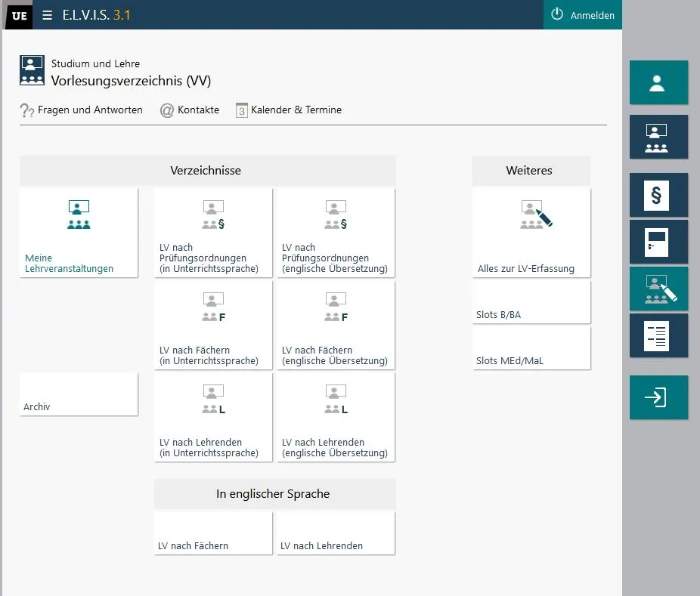Open the Kontakte link
The image size is (700, 596).
pos(190,110)
